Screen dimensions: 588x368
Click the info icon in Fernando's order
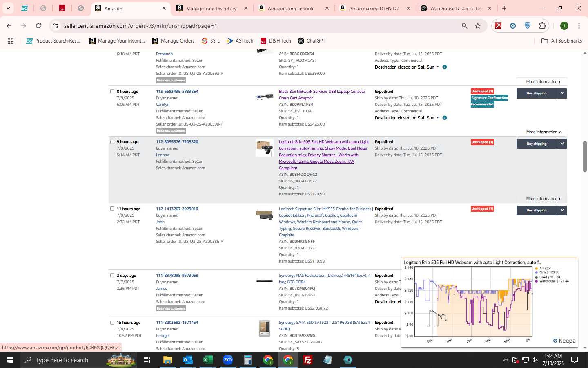pyautogui.click(x=445, y=67)
